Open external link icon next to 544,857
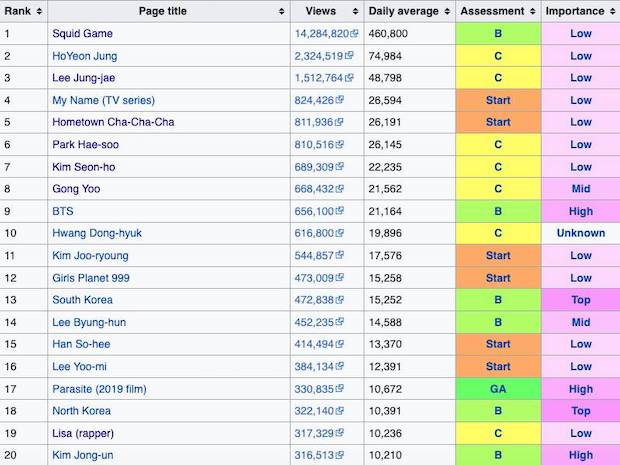620x465 pixels. (x=339, y=255)
